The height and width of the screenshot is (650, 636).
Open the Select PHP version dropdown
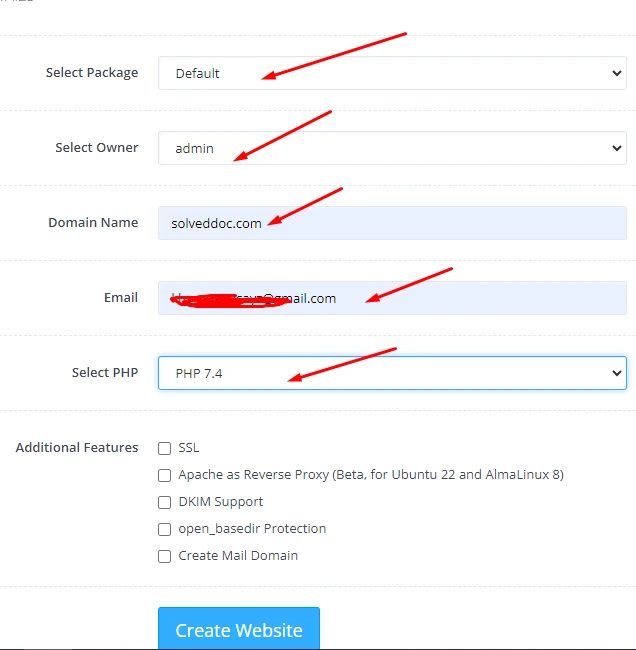tap(392, 373)
